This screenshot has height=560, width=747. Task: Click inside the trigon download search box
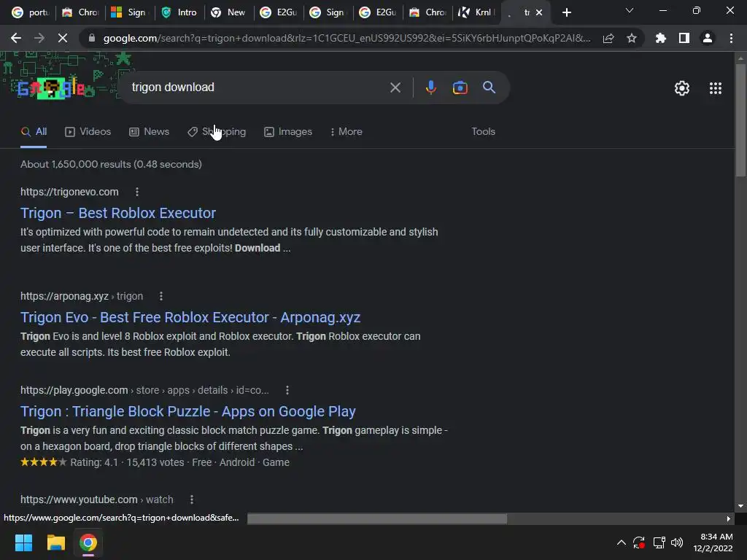(258, 87)
